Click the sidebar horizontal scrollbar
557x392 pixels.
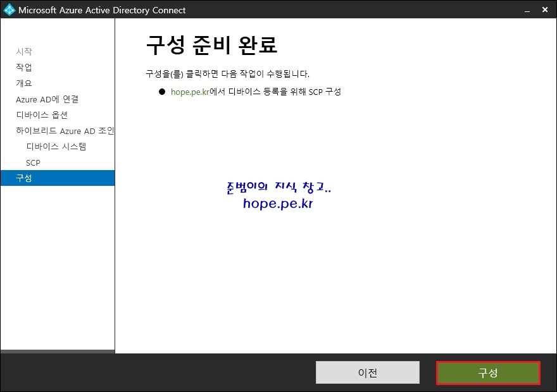pyautogui.click(x=58, y=351)
